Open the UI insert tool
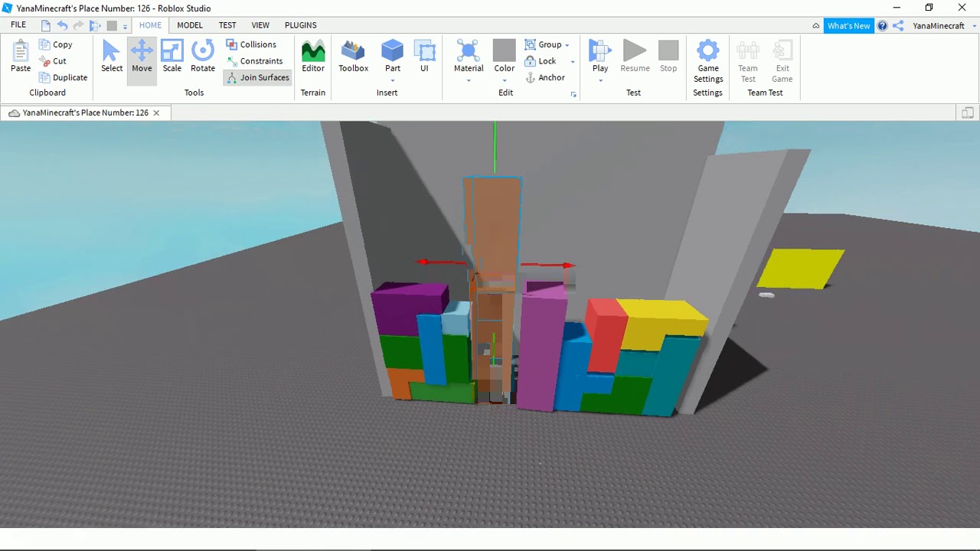This screenshot has height=551, width=980. tap(424, 57)
